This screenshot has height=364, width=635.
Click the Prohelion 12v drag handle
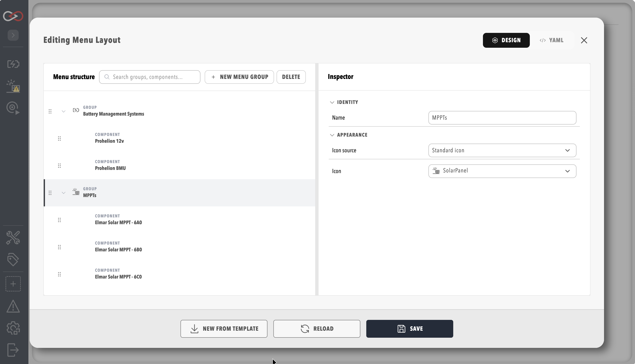coord(59,139)
